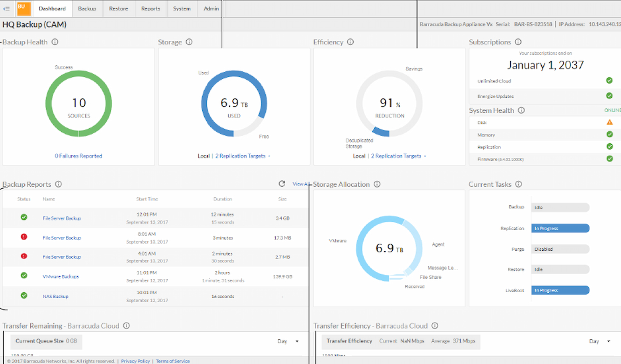Open the Restore tab
This screenshot has width=621, height=364.
(118, 8)
